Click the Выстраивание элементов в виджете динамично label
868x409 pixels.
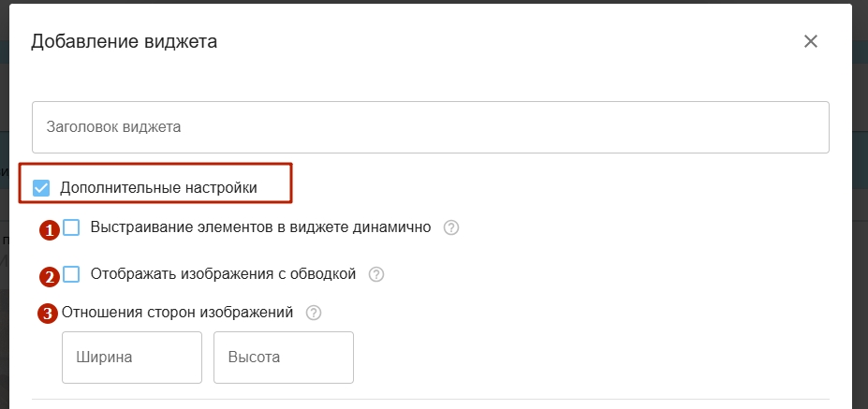pyautogui.click(x=260, y=227)
